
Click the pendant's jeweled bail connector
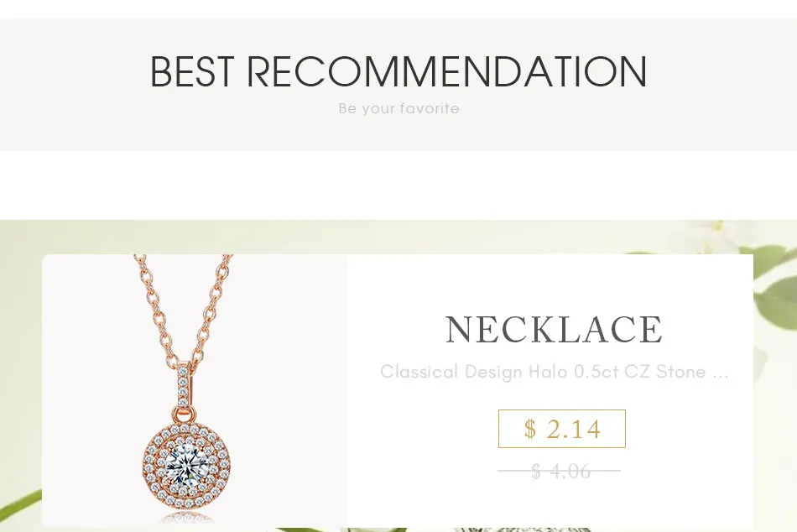(x=184, y=385)
